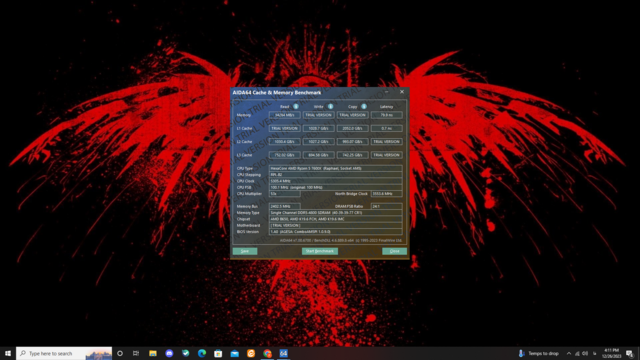This screenshot has width=640, height=360.
Task: Click the Motherboard TRIAL VERSION field
Action: point(336,225)
